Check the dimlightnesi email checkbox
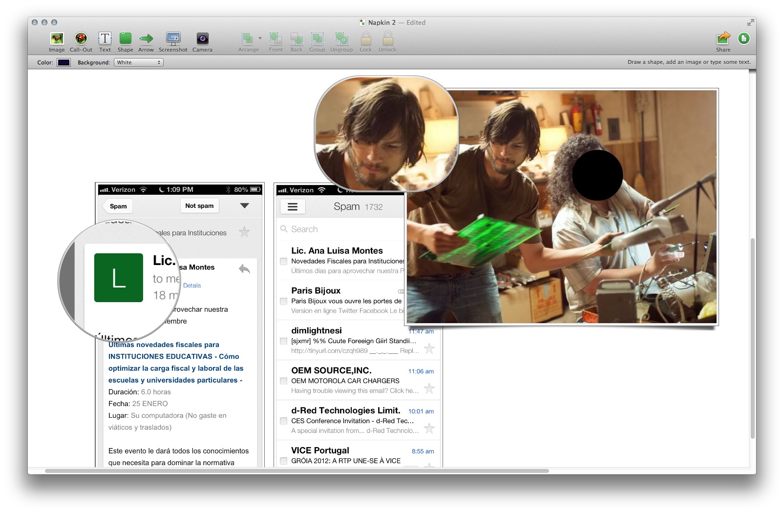 click(283, 341)
